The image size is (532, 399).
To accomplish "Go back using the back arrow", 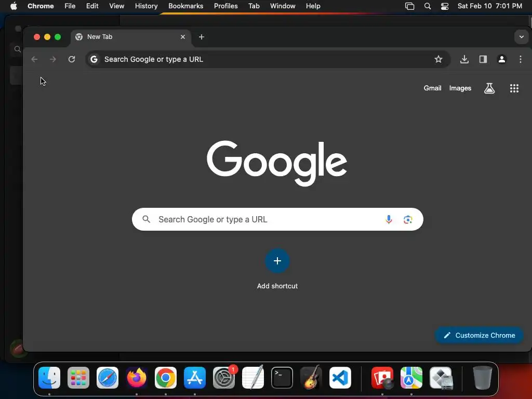I will click(34, 59).
